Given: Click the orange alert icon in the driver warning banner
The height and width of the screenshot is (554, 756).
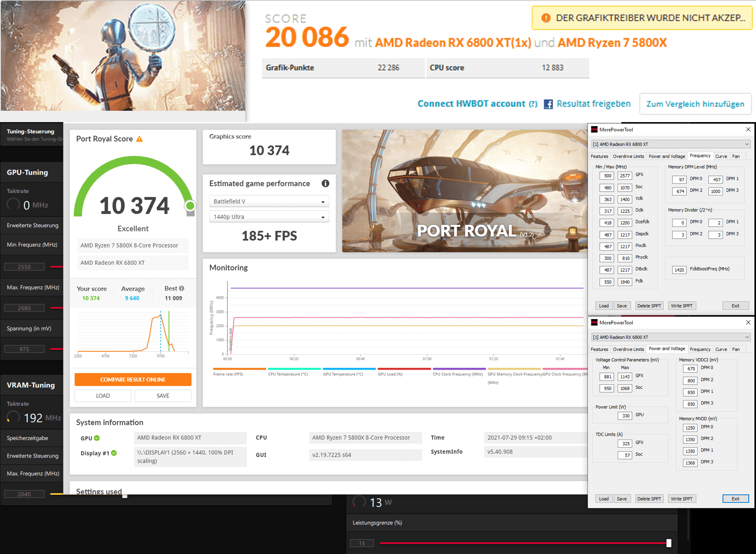Looking at the screenshot, I should point(545,18).
